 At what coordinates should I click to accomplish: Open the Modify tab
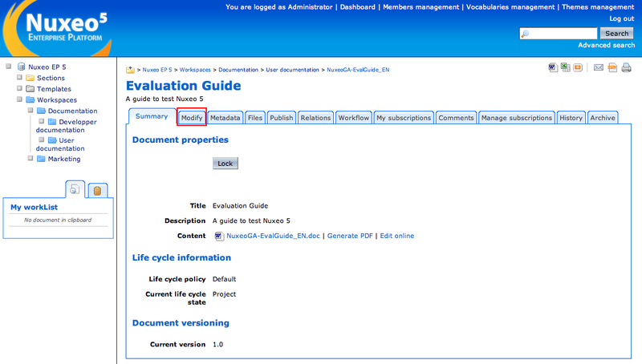click(192, 118)
